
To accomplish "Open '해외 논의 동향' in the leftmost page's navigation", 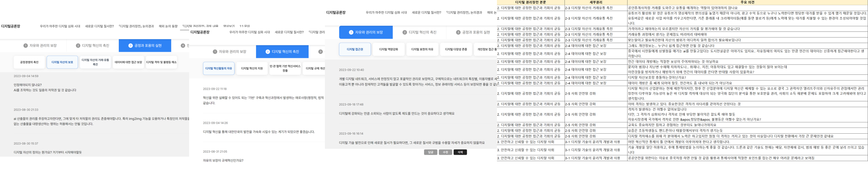I will click(x=168, y=26).
